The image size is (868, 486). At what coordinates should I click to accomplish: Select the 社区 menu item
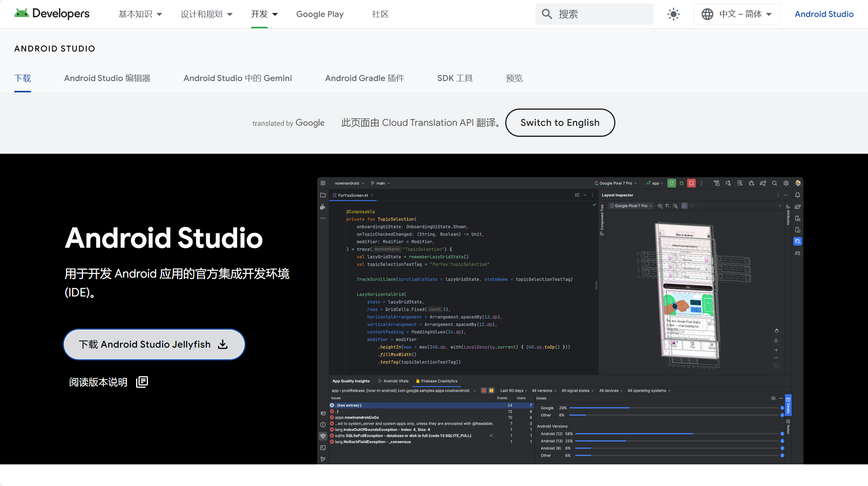(x=380, y=14)
